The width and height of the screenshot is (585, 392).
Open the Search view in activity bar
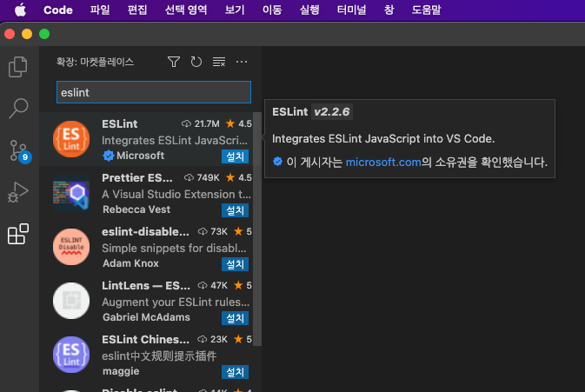tap(18, 108)
